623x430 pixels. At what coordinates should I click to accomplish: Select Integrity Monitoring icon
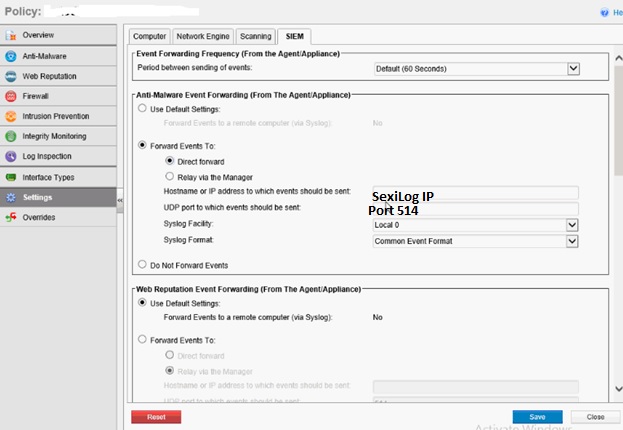pyautogui.click(x=11, y=136)
